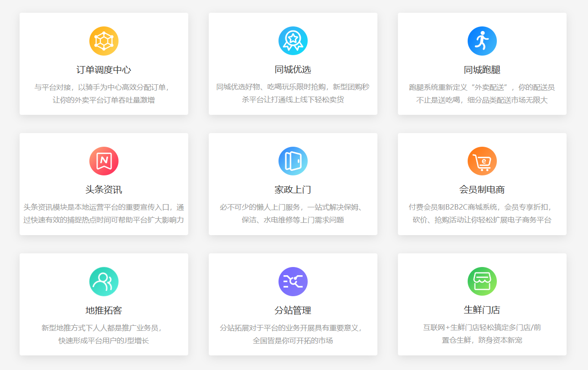Open the green 生鲜门店 storefront icon
The width and height of the screenshot is (588, 370).
point(482,282)
